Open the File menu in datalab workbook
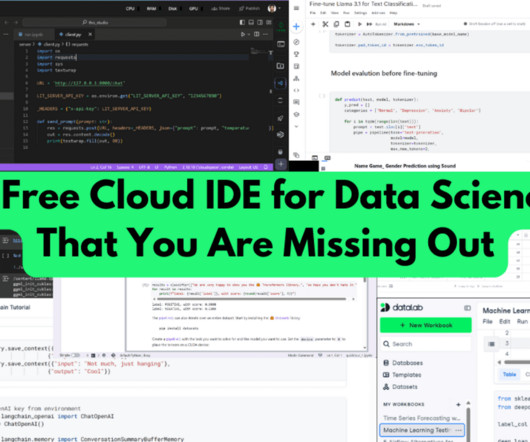 [487, 321]
